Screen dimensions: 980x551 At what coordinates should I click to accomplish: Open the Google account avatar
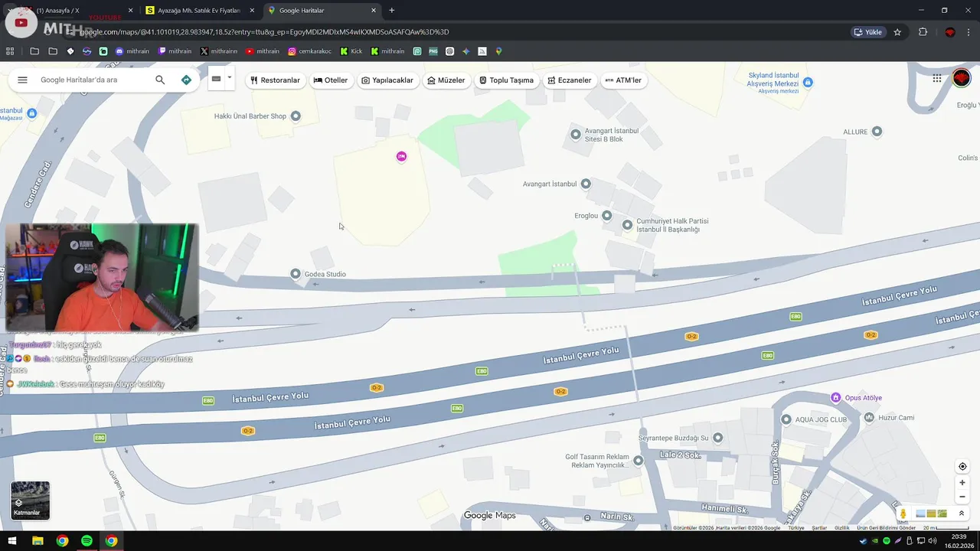point(962,78)
